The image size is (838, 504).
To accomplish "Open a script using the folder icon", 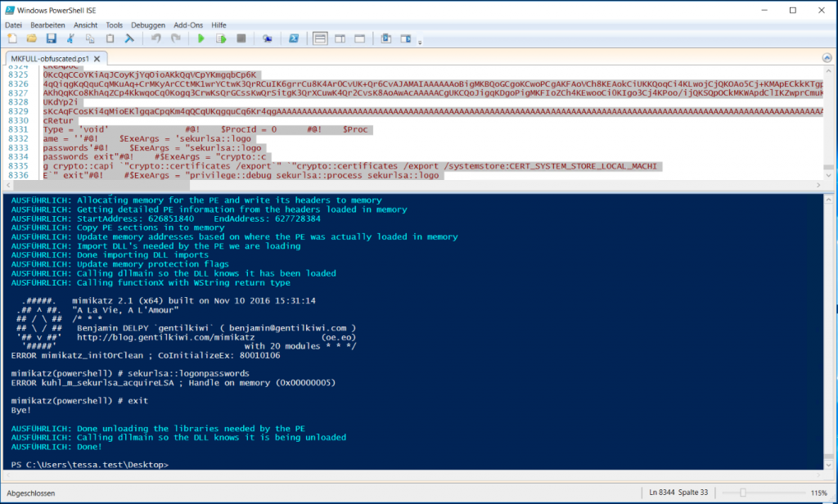I will (32, 38).
